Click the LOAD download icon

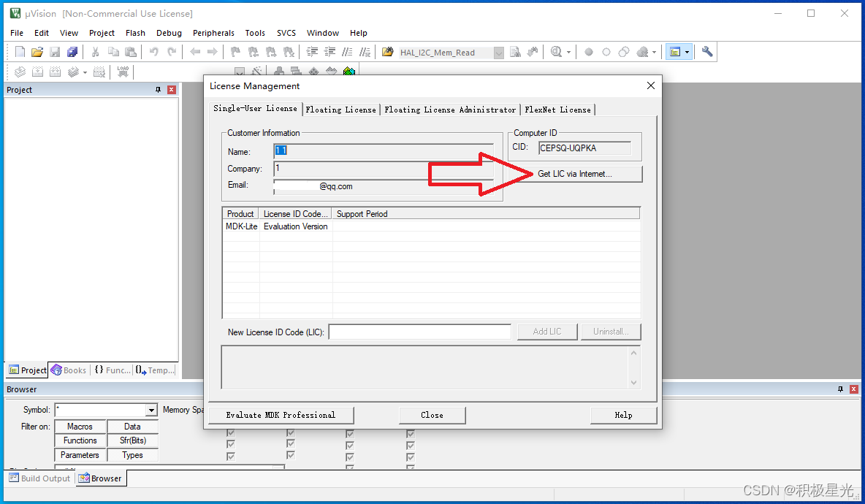(x=123, y=72)
